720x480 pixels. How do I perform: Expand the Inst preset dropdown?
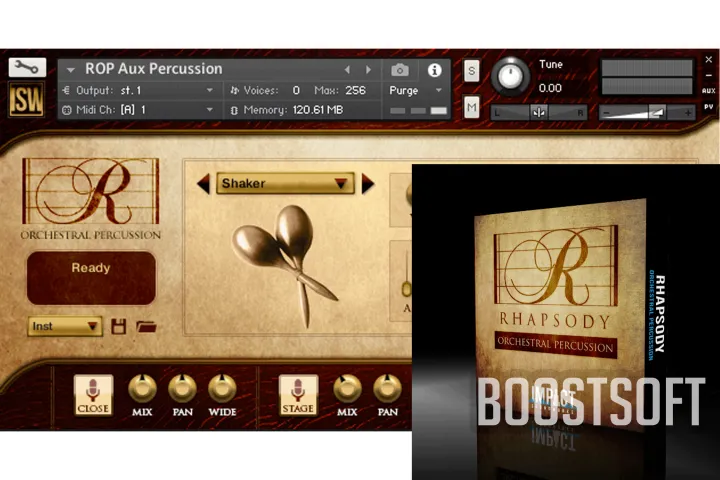click(x=65, y=326)
